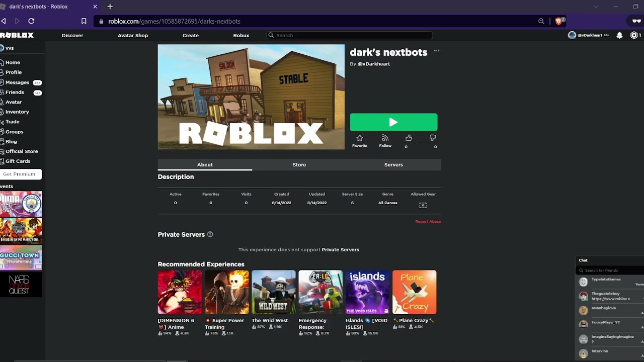Click the Report Abuse link
Screen dimensions: 644x362
tap(428, 221)
